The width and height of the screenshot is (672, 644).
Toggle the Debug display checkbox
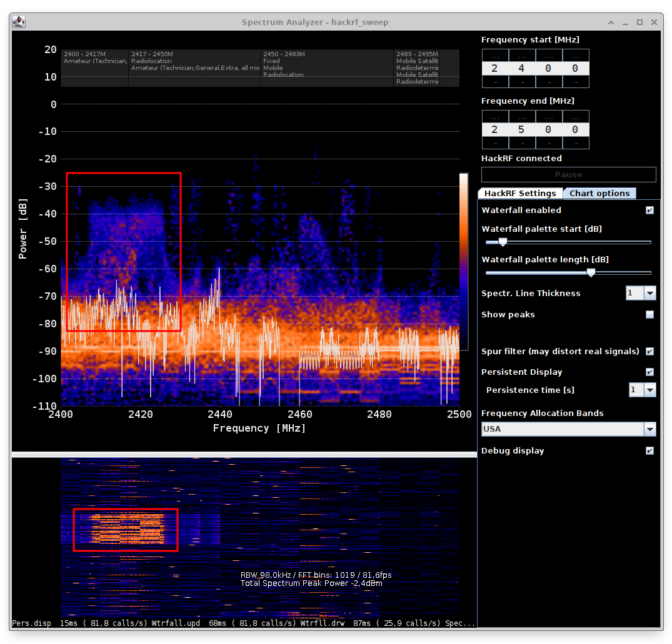click(649, 450)
